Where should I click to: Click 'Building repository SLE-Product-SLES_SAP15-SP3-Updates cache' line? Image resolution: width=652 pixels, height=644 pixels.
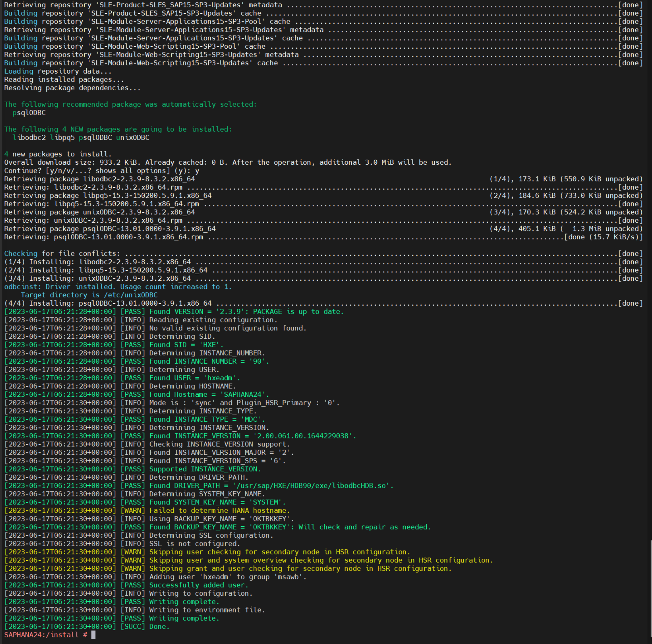323,13
